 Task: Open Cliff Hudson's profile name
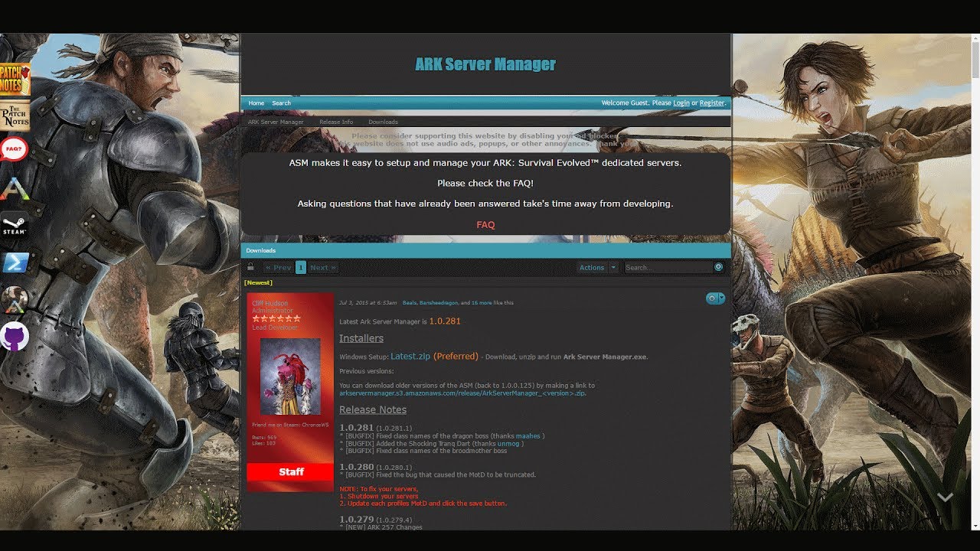pos(270,303)
